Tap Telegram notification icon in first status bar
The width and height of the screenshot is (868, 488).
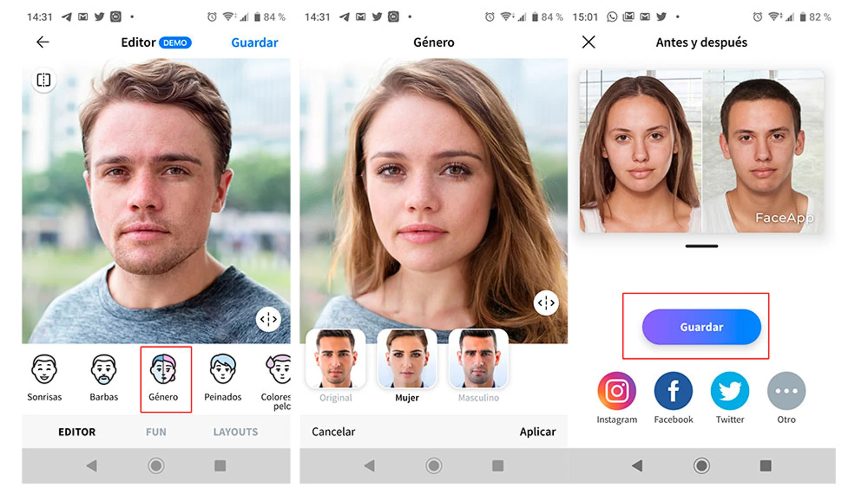[x=67, y=17]
